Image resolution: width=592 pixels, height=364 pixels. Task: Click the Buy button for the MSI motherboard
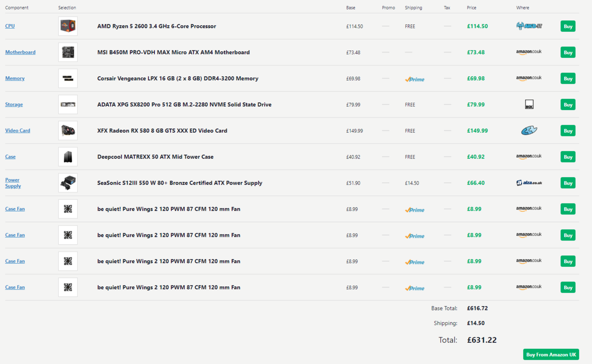click(568, 52)
